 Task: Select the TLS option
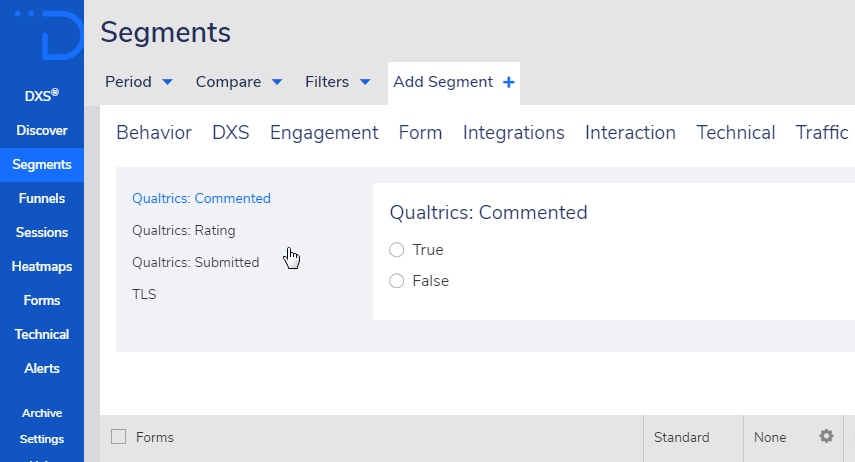(x=144, y=294)
